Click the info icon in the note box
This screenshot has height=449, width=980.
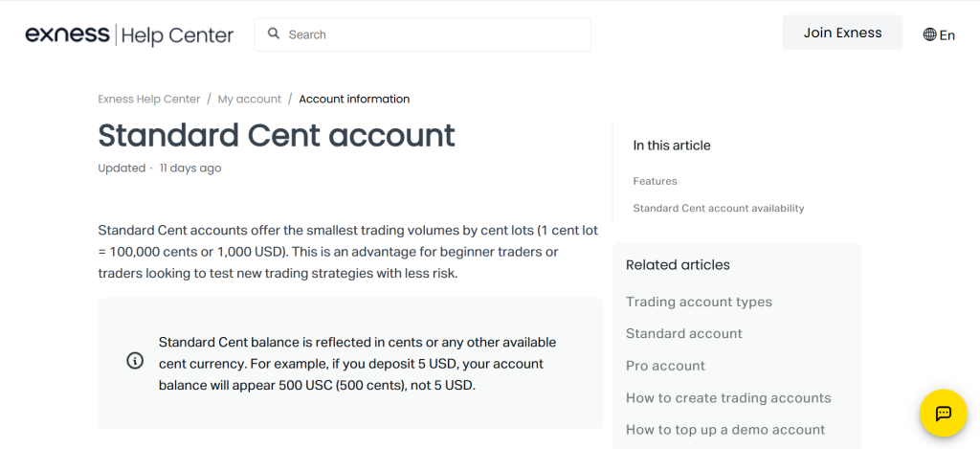pyautogui.click(x=135, y=361)
